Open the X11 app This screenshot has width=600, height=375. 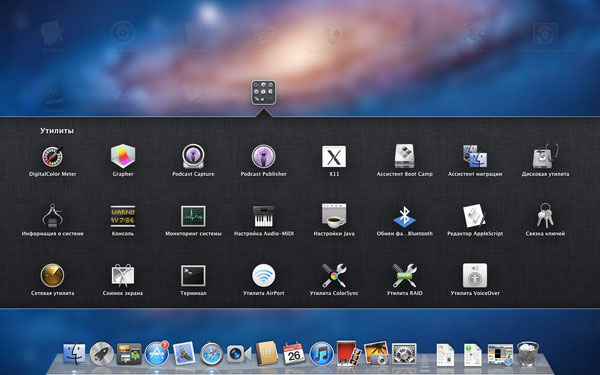click(x=334, y=157)
